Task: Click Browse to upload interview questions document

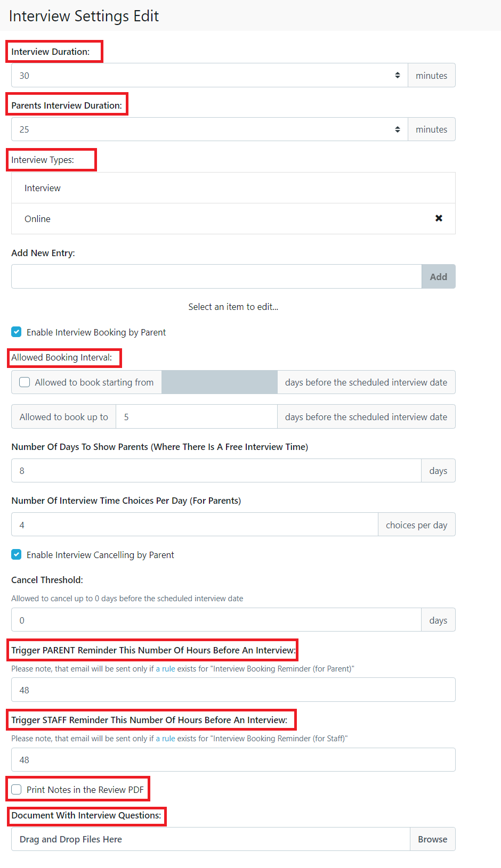Action: [x=432, y=839]
